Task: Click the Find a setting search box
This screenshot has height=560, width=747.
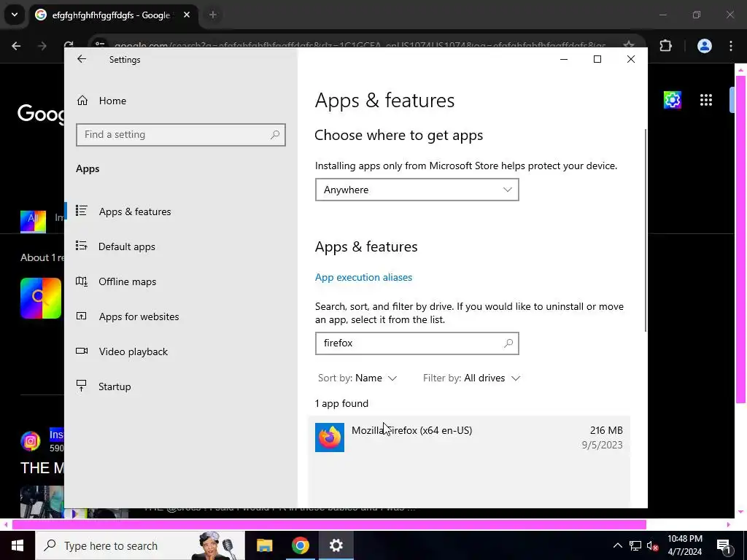Action: 181,135
